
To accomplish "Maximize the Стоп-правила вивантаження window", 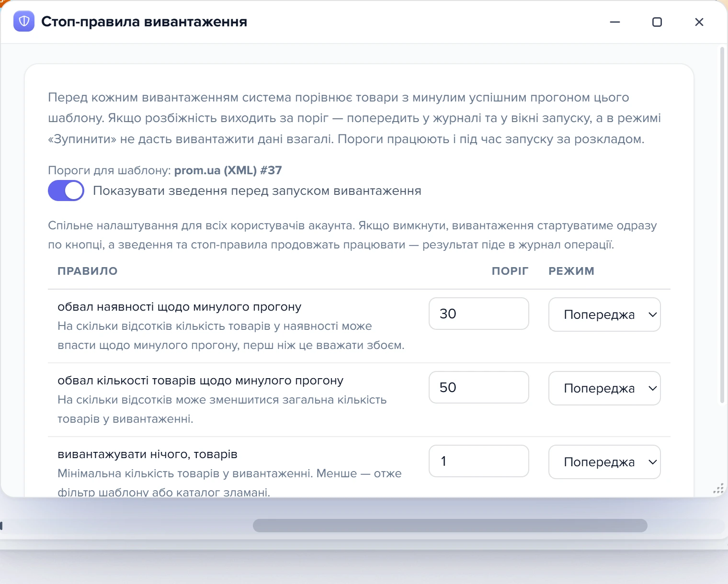I will [x=657, y=22].
